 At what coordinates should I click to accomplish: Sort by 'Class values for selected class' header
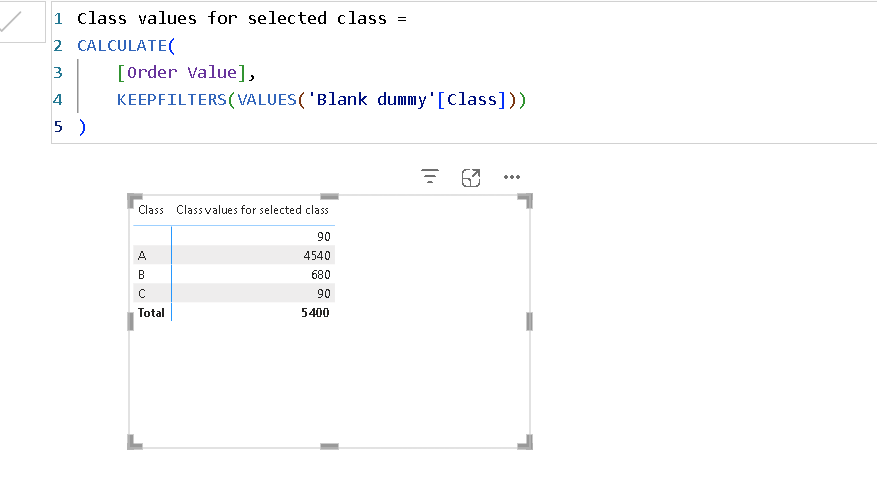[x=252, y=210]
